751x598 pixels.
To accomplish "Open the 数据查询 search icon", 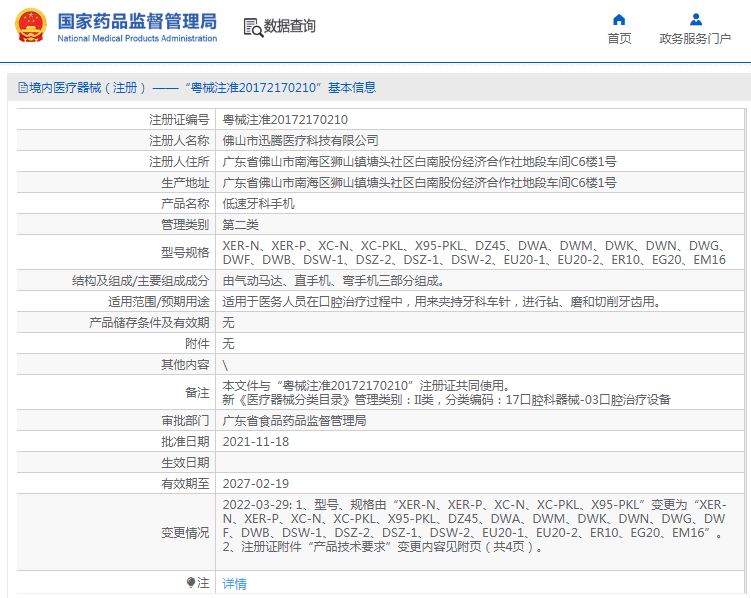I will click(253, 27).
